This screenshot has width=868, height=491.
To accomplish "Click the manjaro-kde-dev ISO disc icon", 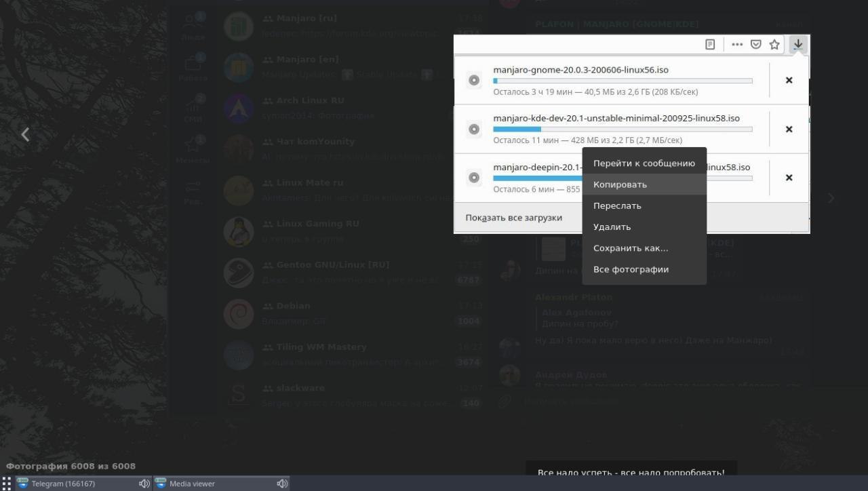I will click(474, 129).
